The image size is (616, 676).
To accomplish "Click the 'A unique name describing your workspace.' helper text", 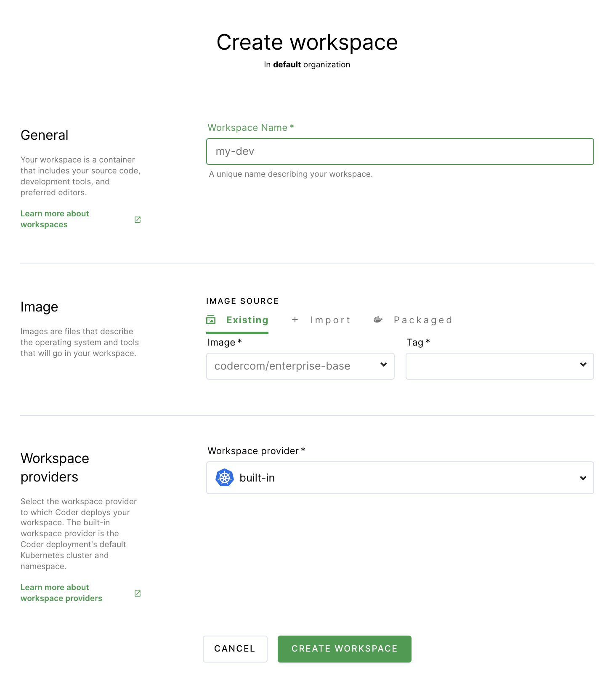I will tap(291, 174).
